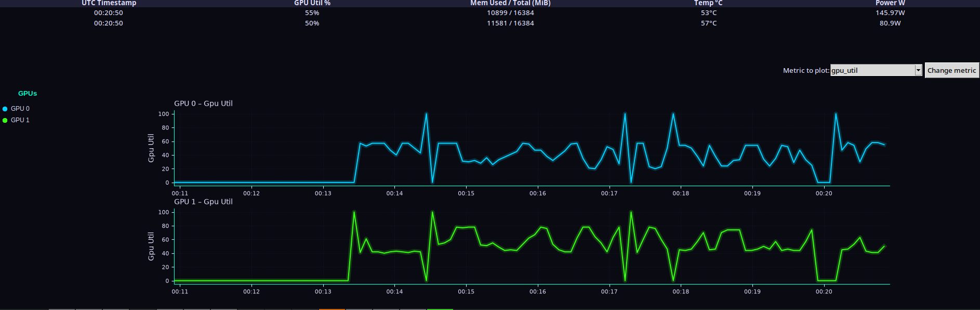980x310 pixels.
Task: Select the GPU 1 – Gpu Util chart title
Action: [203, 202]
